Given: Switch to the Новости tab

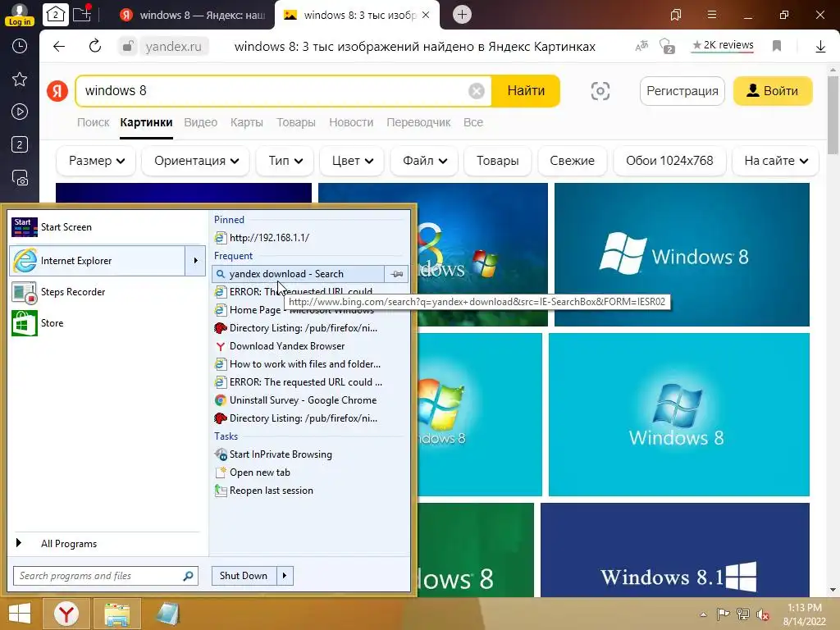Looking at the screenshot, I should 351,122.
